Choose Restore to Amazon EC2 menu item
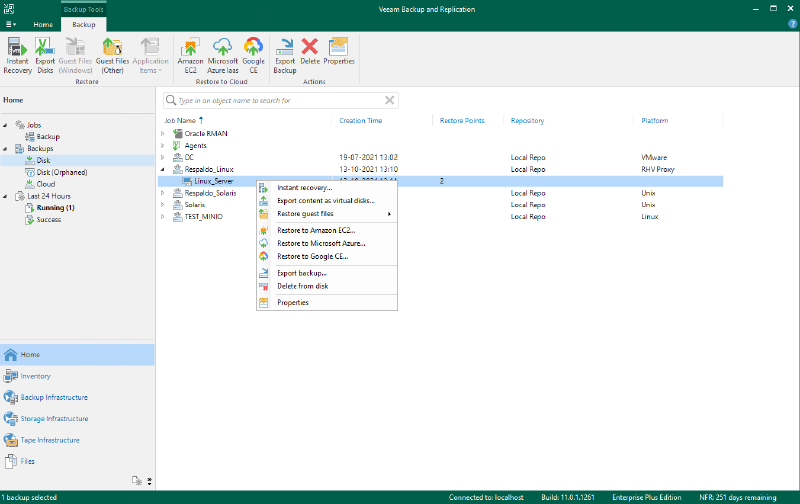 click(327, 230)
